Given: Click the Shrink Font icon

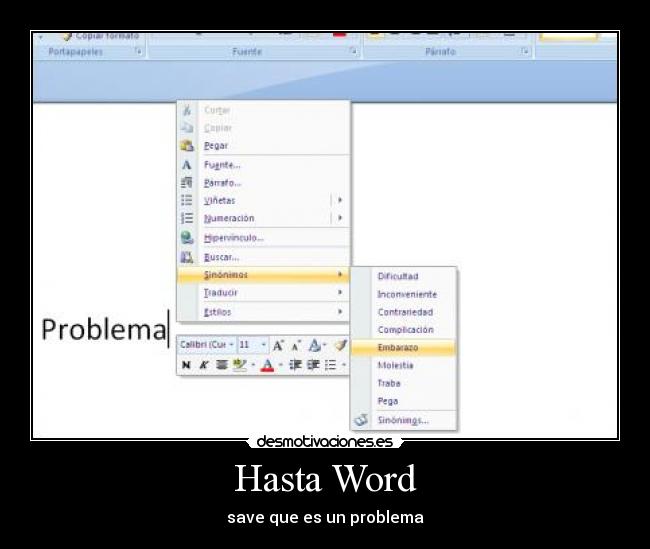Looking at the screenshot, I should click(x=296, y=345).
